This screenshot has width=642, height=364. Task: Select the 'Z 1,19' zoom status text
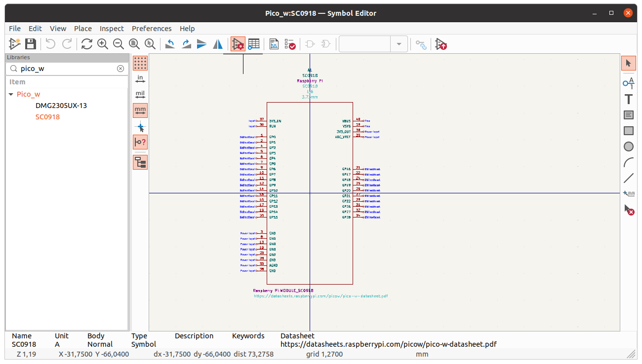point(26,354)
